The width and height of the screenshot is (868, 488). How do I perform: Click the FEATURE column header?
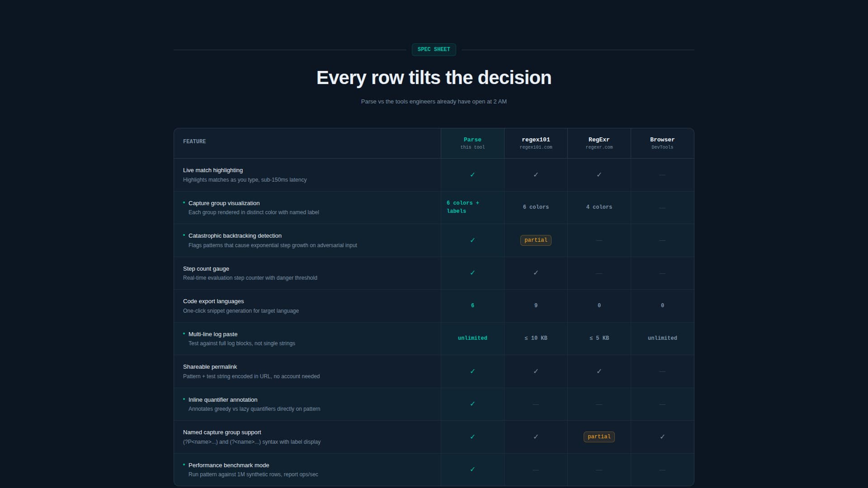[307, 143]
